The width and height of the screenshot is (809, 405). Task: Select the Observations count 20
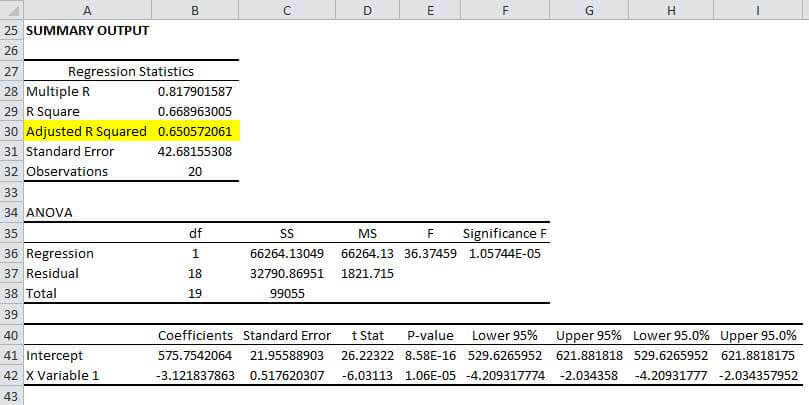pyautogui.click(x=195, y=172)
